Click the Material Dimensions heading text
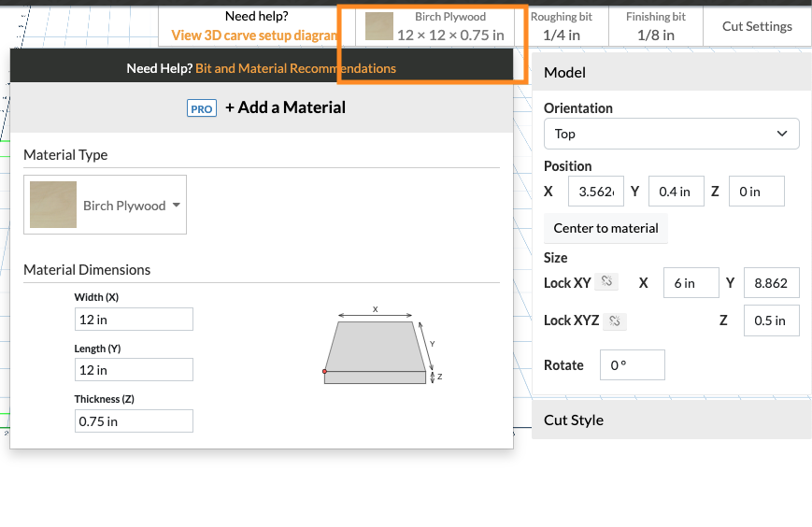This screenshot has height=527, width=812. (87, 270)
